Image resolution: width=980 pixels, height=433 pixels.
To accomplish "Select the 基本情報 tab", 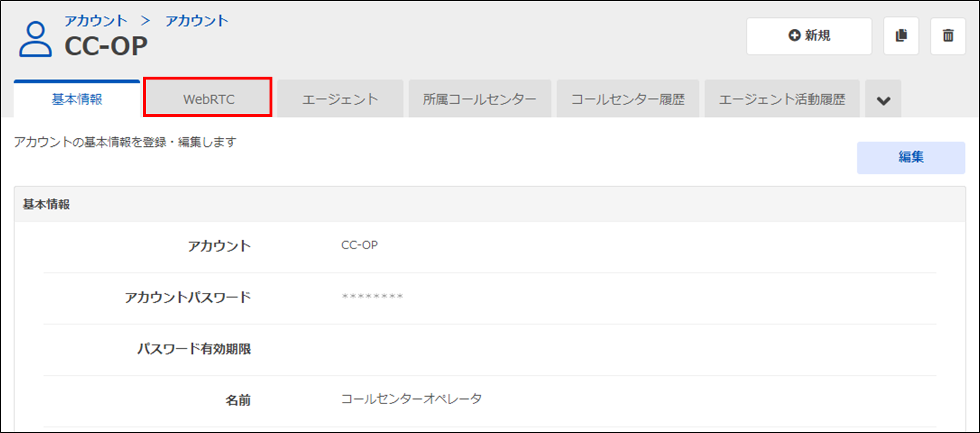I will pos(77,99).
